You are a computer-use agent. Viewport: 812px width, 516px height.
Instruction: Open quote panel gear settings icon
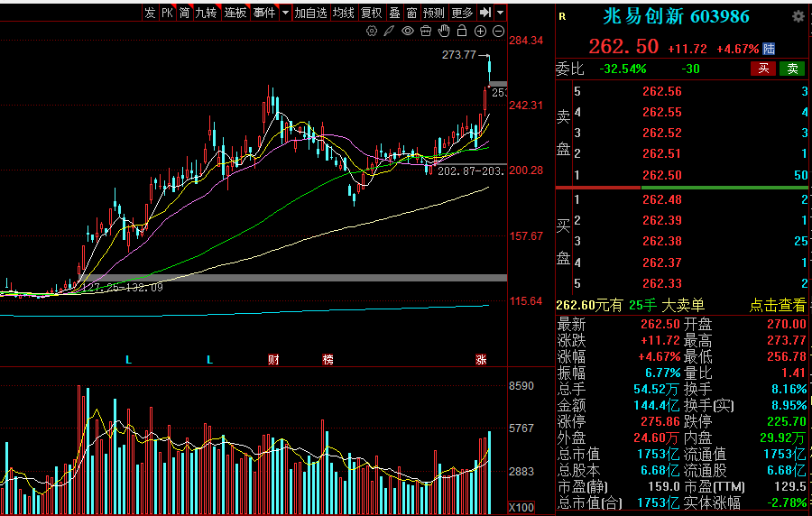(x=798, y=17)
